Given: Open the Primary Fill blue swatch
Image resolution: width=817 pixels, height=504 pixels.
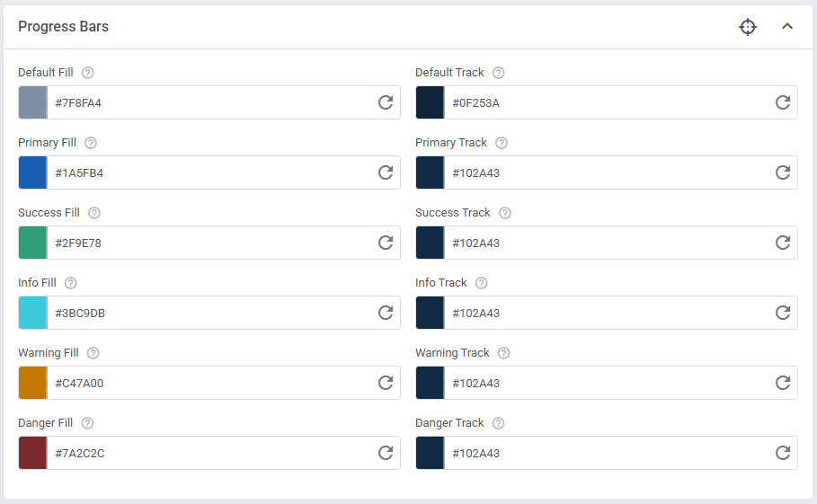Looking at the screenshot, I should point(32,172).
